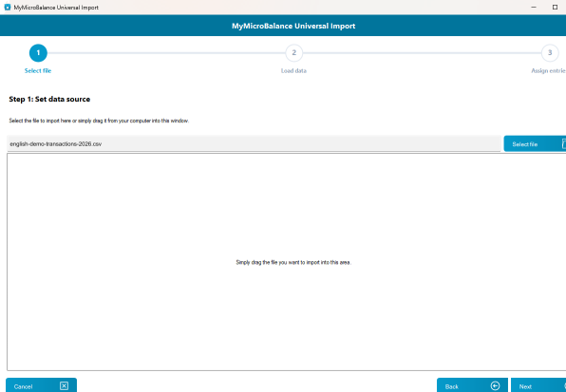Click the 'MyMicroBalance Universal Import' banner title

point(293,26)
